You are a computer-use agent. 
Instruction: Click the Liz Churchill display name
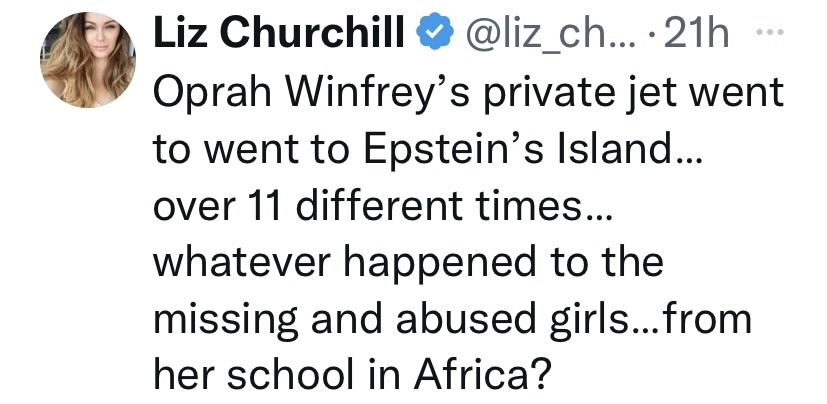point(279,32)
